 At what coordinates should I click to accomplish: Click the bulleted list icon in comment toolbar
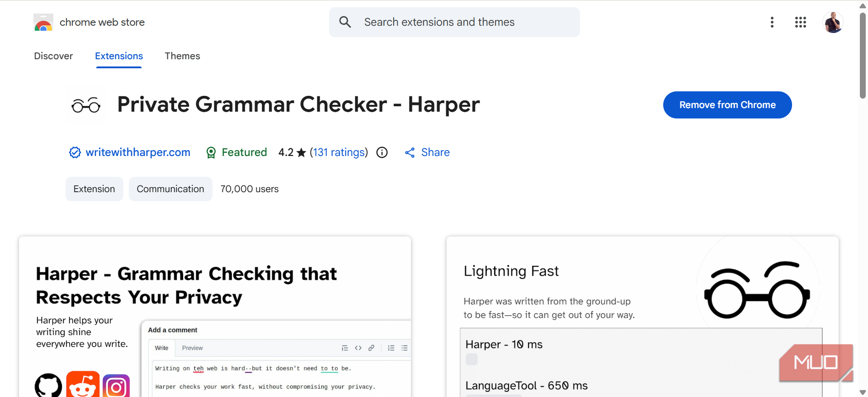(405, 348)
